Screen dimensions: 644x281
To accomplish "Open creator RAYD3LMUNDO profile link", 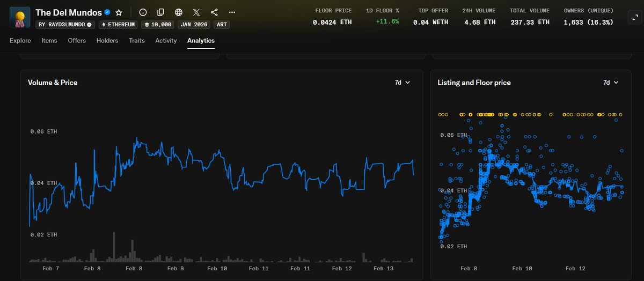I will click(65, 25).
